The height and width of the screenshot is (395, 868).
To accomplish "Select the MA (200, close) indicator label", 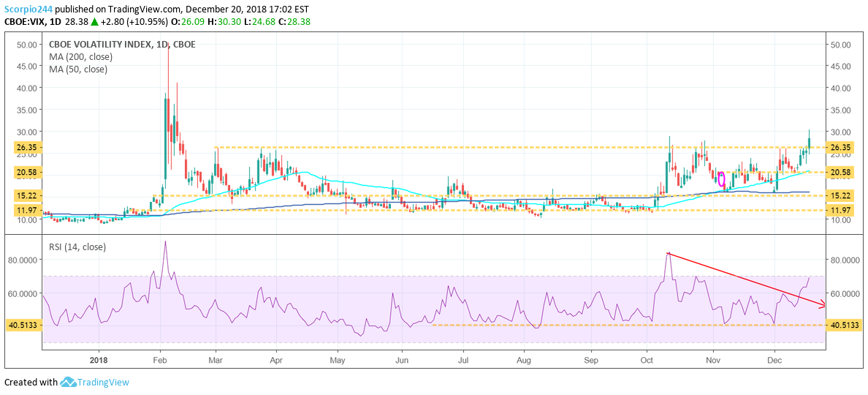I will 81,57.
